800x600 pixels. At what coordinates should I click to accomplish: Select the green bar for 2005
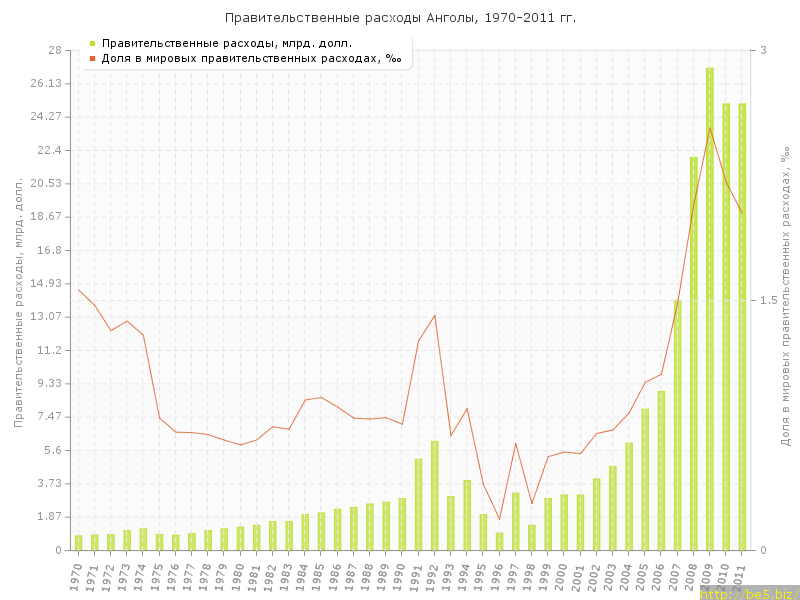(645, 479)
